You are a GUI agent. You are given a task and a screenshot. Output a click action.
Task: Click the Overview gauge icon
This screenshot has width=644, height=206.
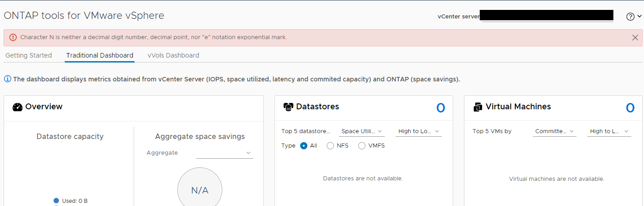(x=18, y=107)
